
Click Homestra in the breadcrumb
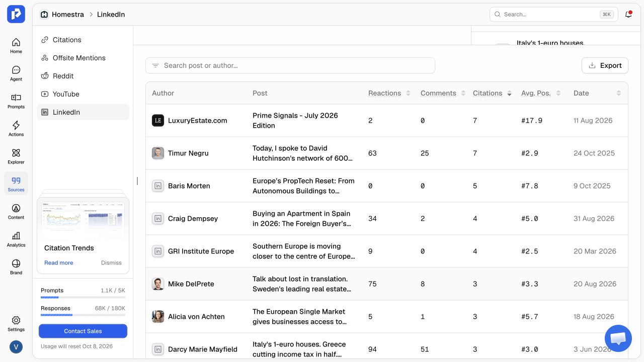68,15
